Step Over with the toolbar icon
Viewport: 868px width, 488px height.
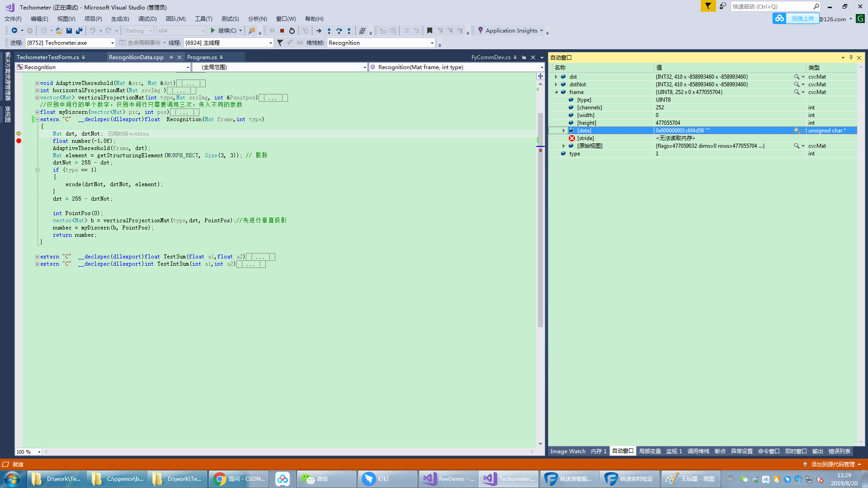coord(339,31)
